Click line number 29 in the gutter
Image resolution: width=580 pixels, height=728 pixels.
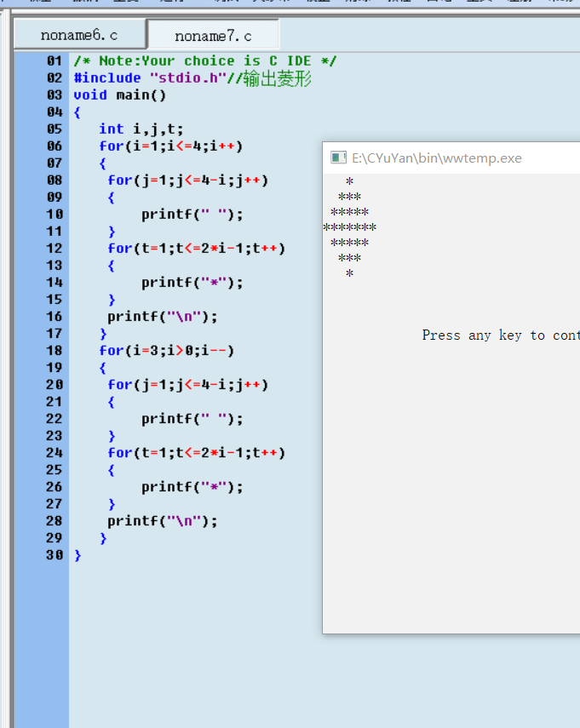pos(55,537)
